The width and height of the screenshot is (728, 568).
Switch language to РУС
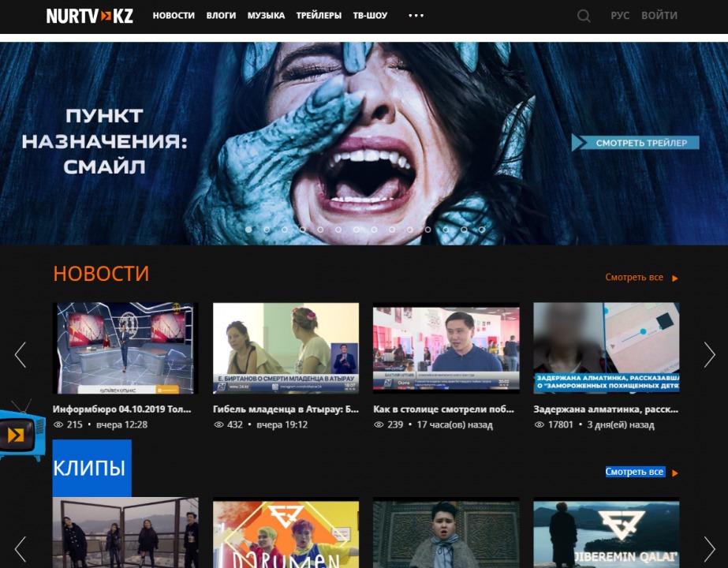tap(620, 15)
